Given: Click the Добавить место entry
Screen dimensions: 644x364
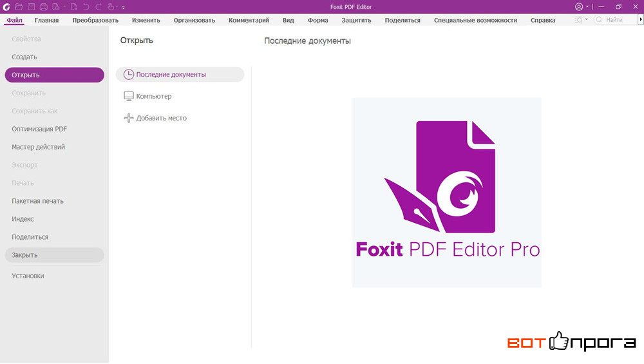Looking at the screenshot, I should tap(180, 118).
